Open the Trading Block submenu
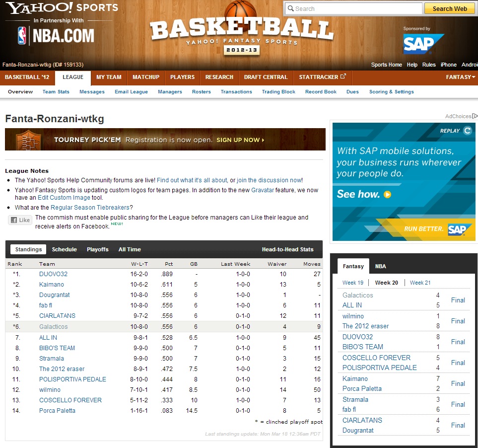478x448 pixels. (x=278, y=92)
